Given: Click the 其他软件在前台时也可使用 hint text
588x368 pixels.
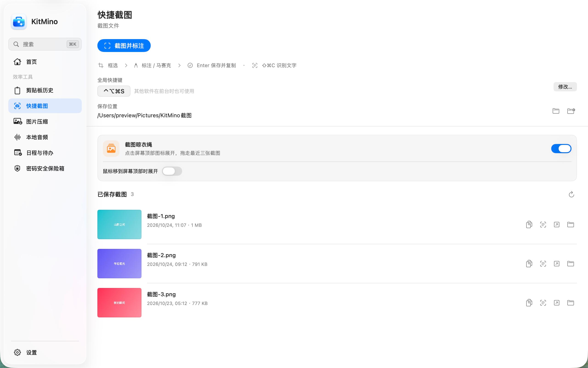Looking at the screenshot, I should [x=164, y=91].
